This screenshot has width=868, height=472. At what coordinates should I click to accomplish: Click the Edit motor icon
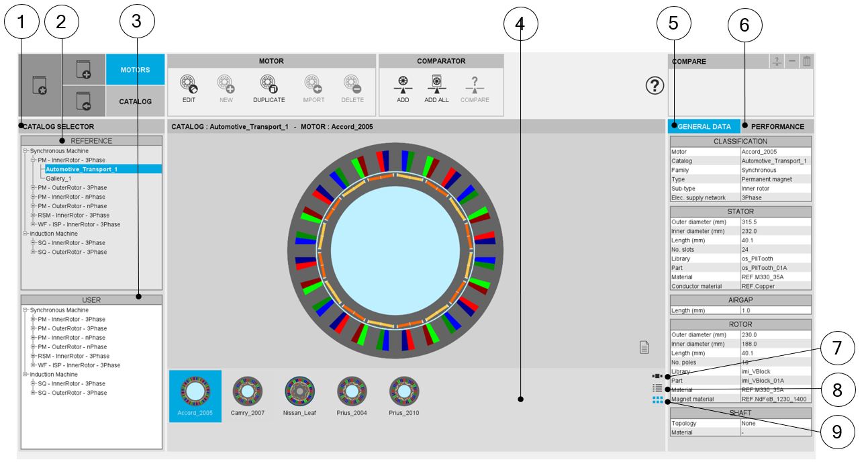(x=189, y=84)
